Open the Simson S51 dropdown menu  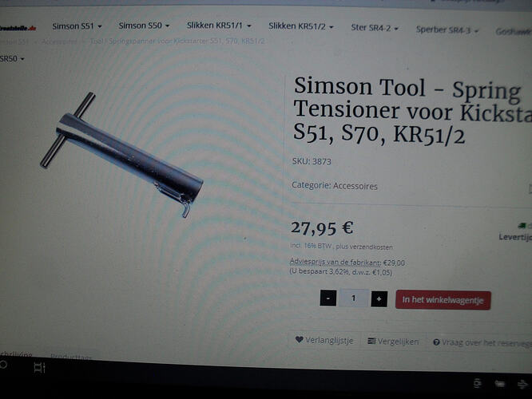pyautogui.click(x=77, y=26)
